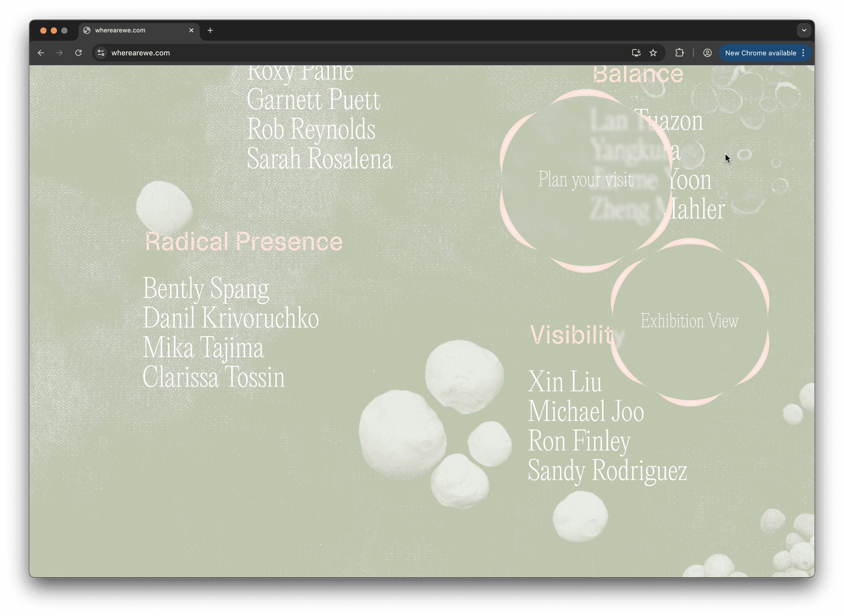Viewport: 844px width, 616px height.
Task: Open Chrome three-dot menu
Action: pyautogui.click(x=803, y=53)
